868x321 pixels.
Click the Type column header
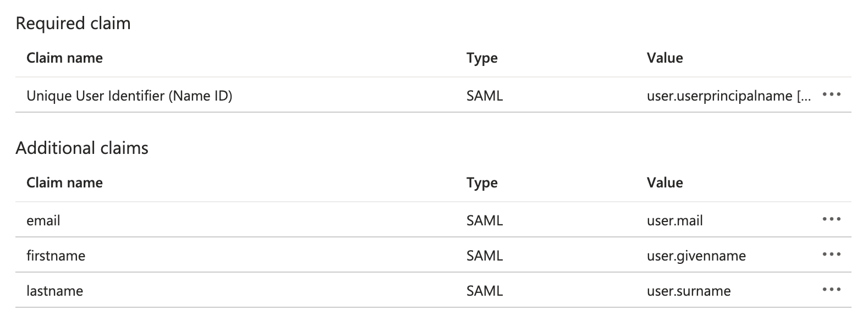pos(482,58)
